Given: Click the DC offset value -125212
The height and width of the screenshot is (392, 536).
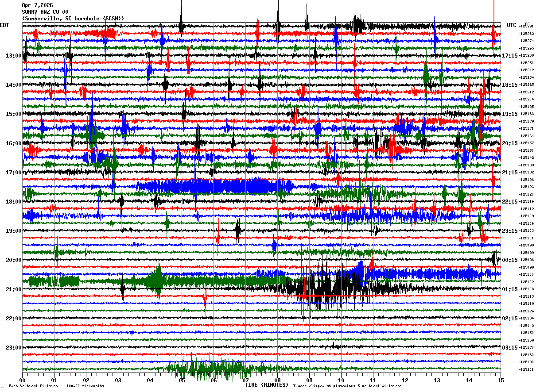Looking at the screenshot, I should [526, 92].
